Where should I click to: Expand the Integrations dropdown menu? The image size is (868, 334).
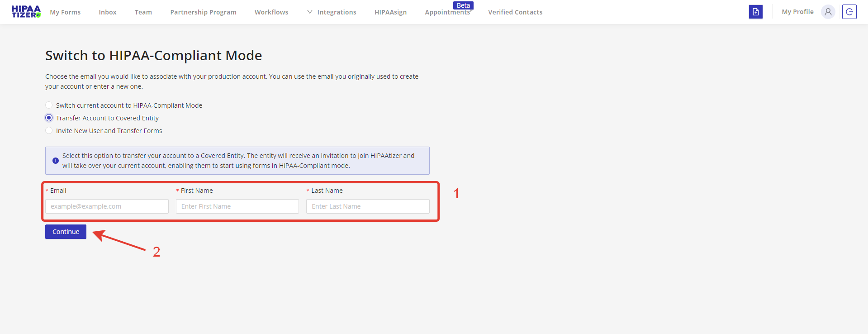click(332, 12)
